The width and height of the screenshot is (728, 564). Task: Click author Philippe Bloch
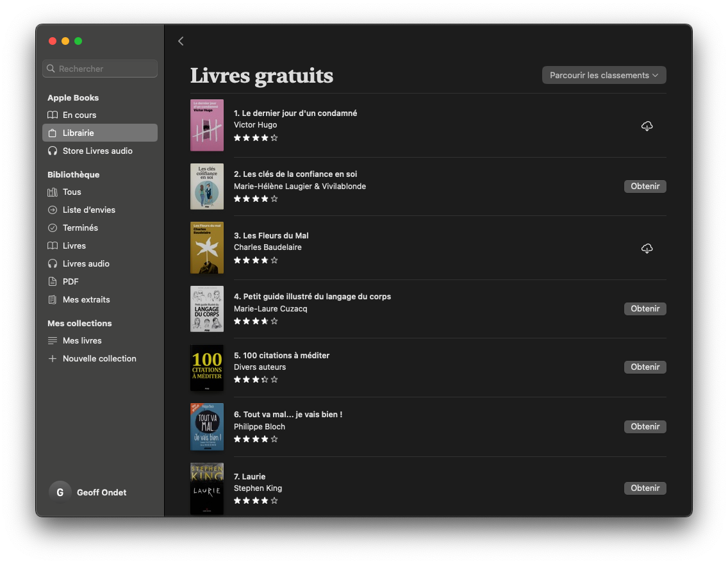pyautogui.click(x=259, y=427)
